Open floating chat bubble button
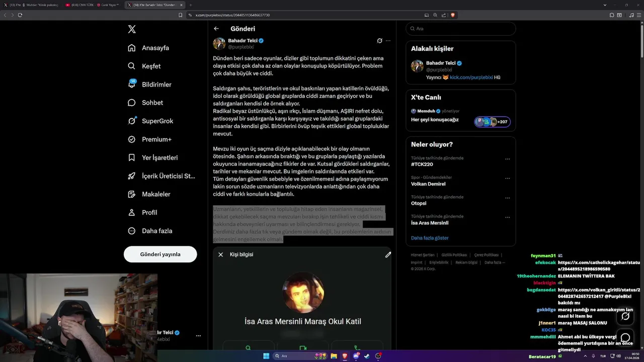Image resolution: width=644 pixels, height=362 pixels. point(625,337)
